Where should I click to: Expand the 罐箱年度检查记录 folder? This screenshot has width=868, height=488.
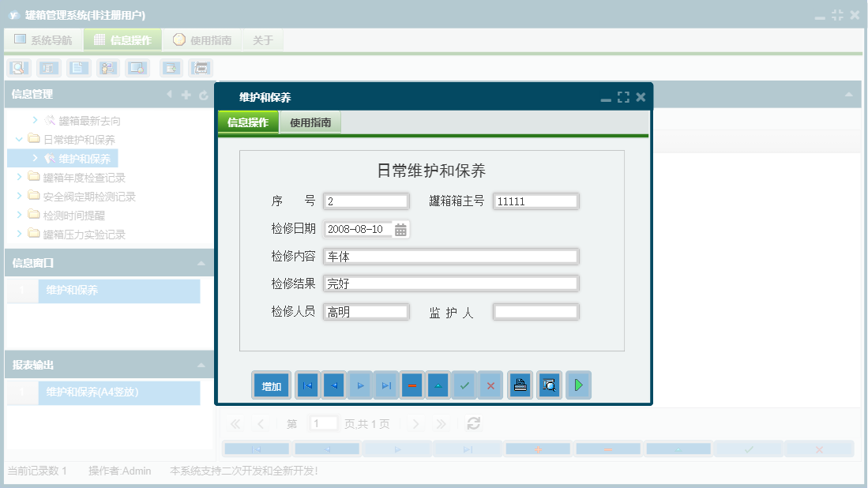pos(21,177)
